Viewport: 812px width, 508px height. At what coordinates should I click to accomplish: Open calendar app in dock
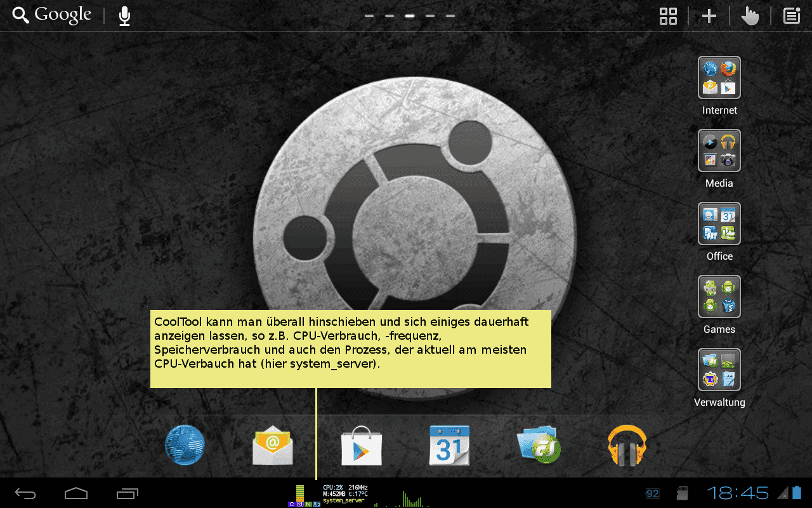coord(449,446)
